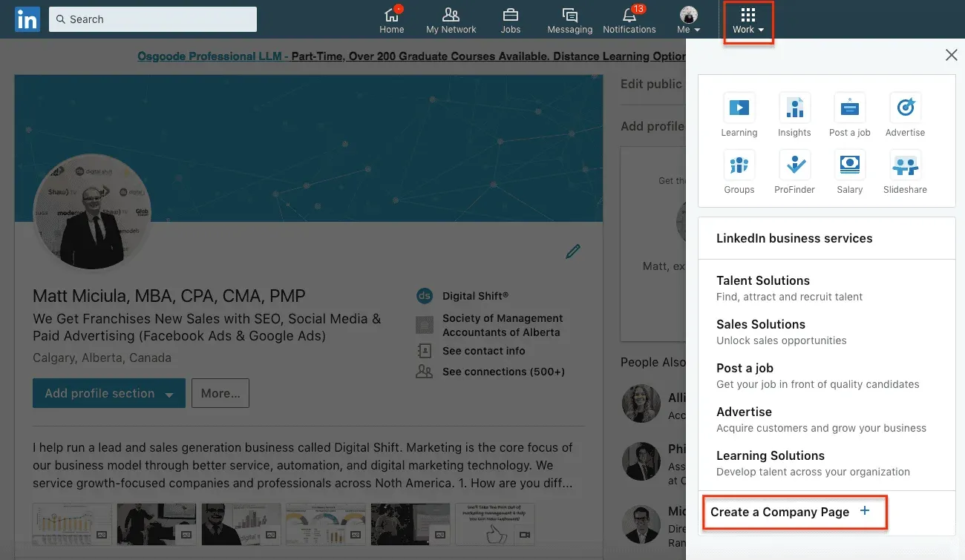Click the first document thumbnail under the summary
Viewport: 965px width, 560px height.
click(71, 524)
